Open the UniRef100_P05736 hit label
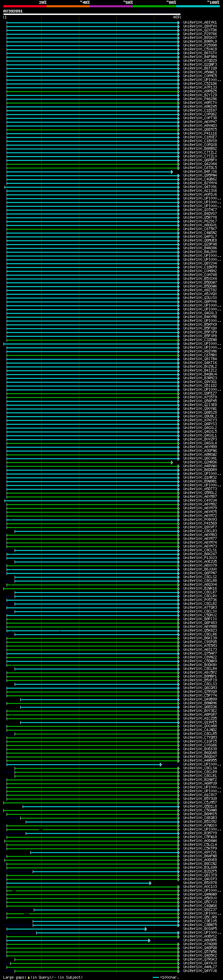Viewport: 223px width, 980px height. tap(200, 600)
